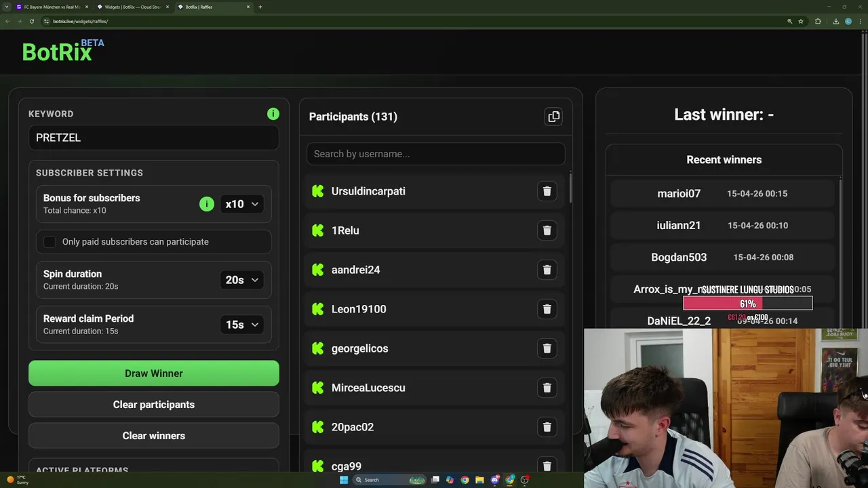The height and width of the screenshot is (488, 868).
Task: Click the info icon beside subscriber bonus
Action: (207, 204)
